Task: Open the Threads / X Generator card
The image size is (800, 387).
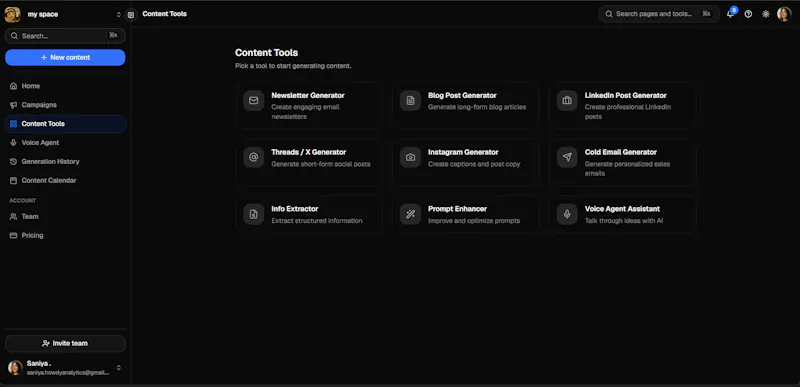Action: click(309, 163)
